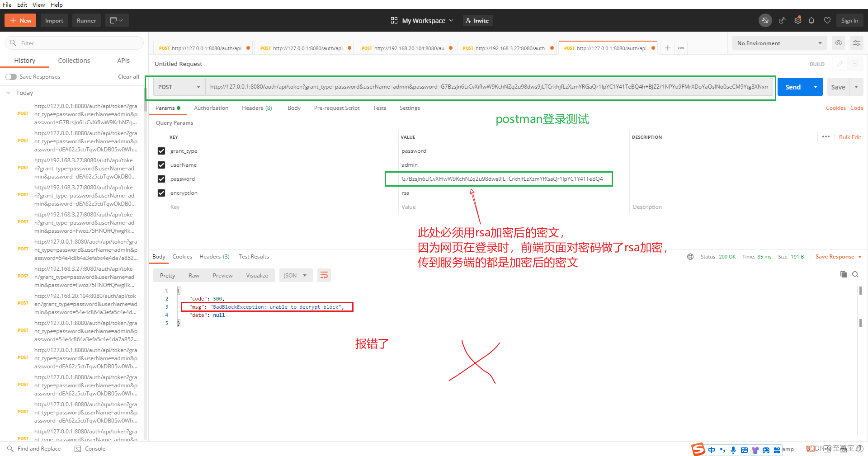Click the environment quick look eye icon
Screen dimensions: 868x456
(839, 43)
